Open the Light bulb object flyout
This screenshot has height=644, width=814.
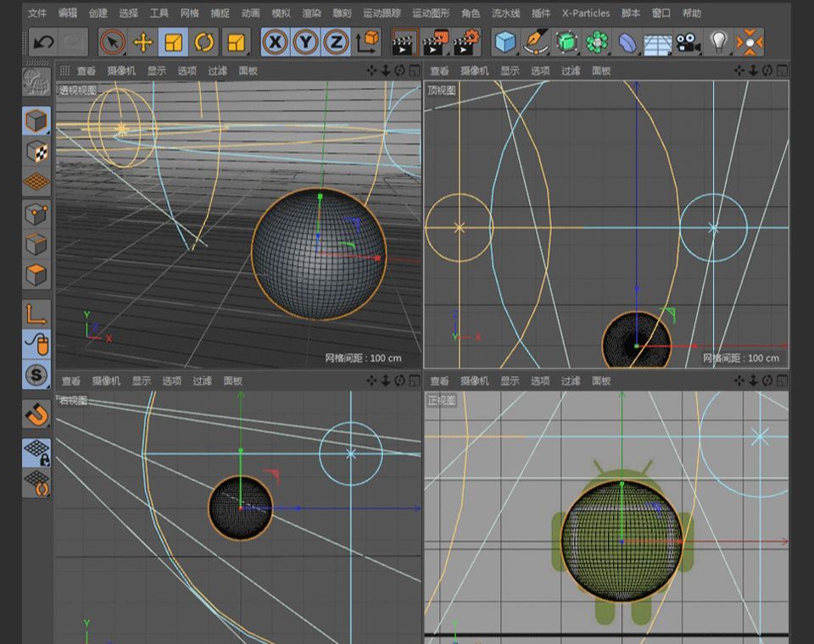pos(719,42)
